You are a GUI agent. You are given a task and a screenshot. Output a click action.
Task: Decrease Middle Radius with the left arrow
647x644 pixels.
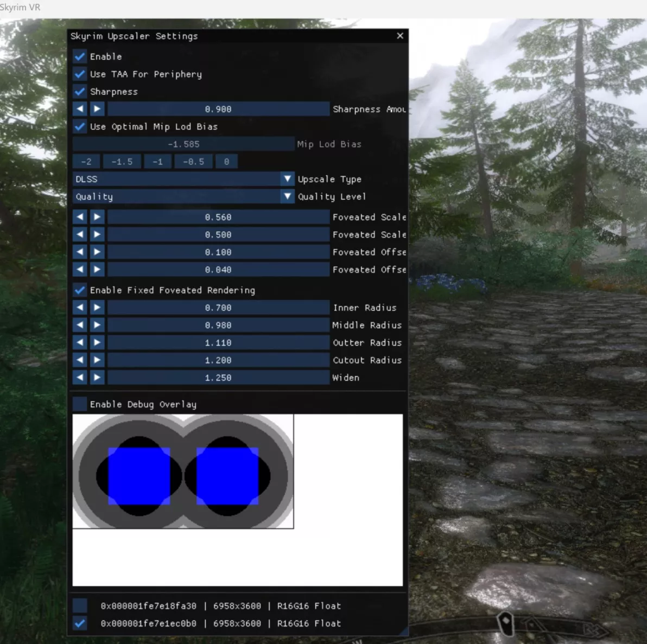(80, 325)
